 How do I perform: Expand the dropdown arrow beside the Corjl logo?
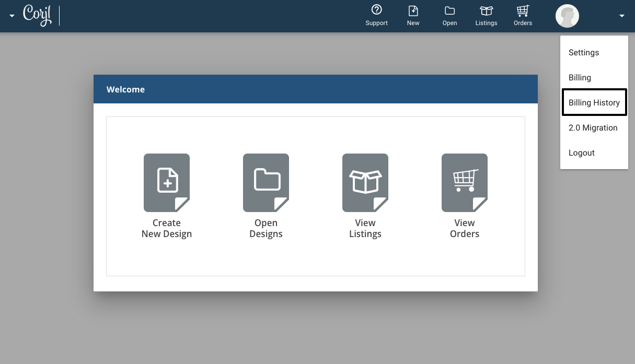pos(12,16)
